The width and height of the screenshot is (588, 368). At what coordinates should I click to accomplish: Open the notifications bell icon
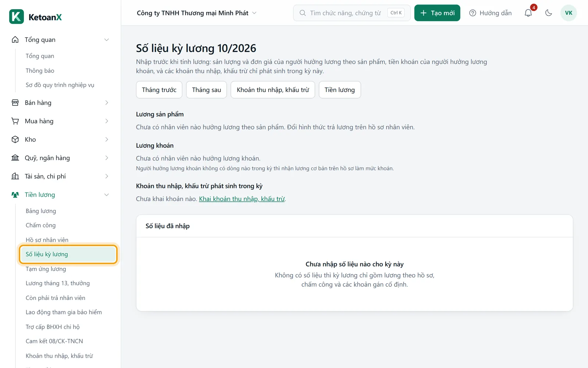click(x=528, y=13)
